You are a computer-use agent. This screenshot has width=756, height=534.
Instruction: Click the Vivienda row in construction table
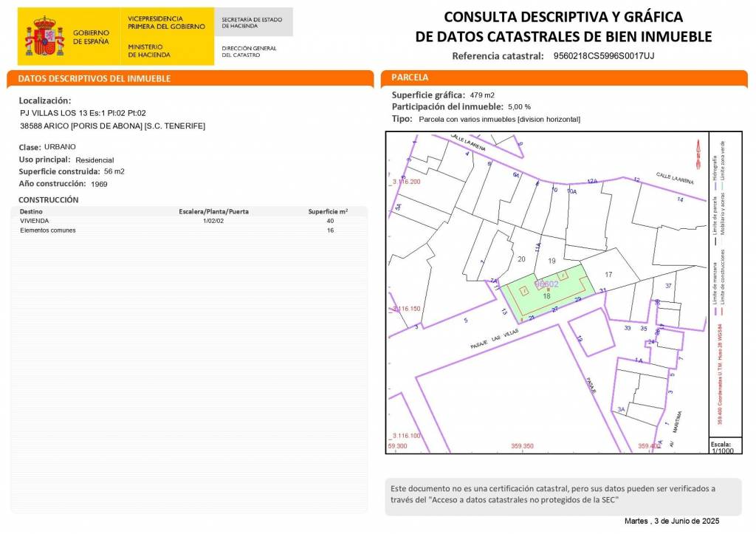pos(189,221)
